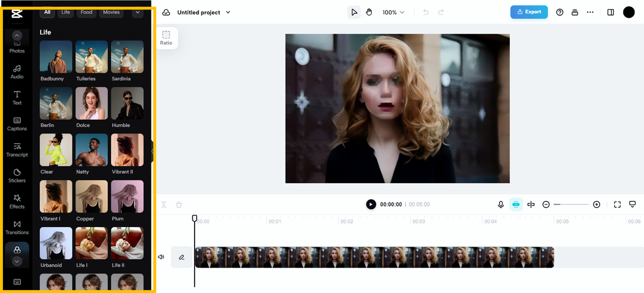Zoom out the timeline with minus
This screenshot has width=644, height=293.
point(546,204)
